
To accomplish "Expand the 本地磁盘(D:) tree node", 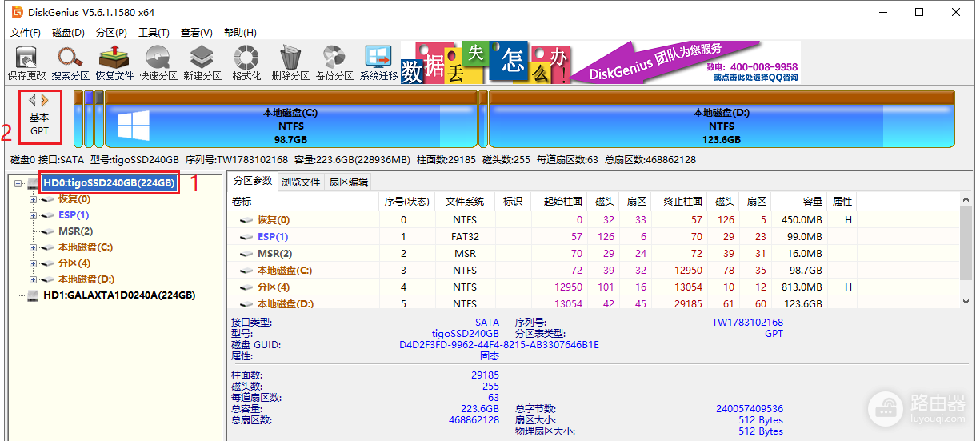I will (34, 279).
